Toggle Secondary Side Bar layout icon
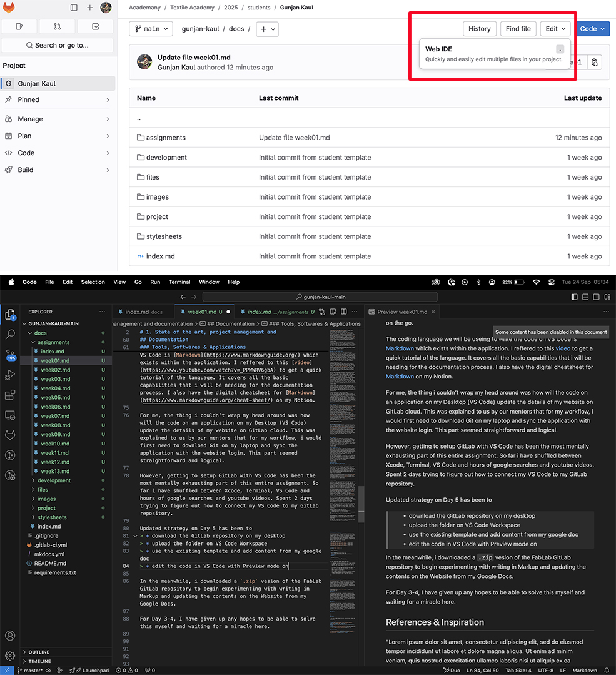The width and height of the screenshot is (616, 675). 596,297
